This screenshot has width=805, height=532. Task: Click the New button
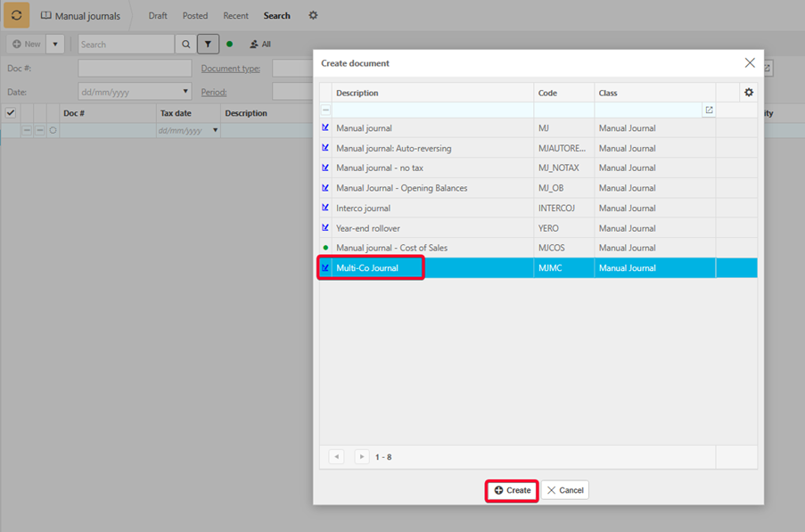point(26,45)
